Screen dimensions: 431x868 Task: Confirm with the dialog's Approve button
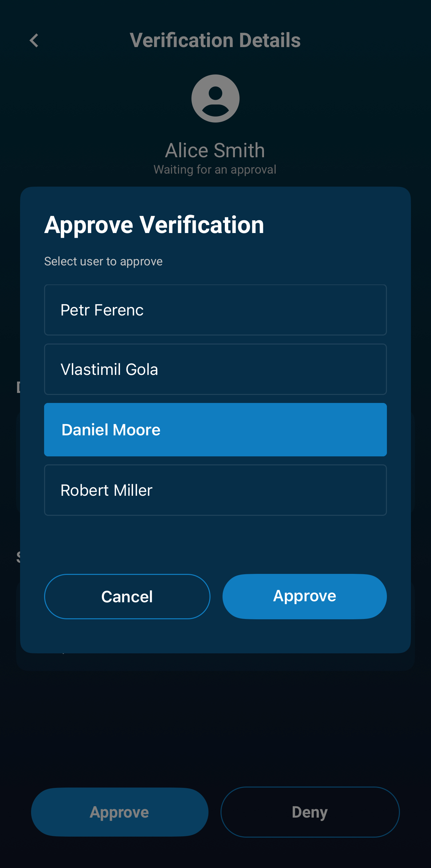(x=304, y=596)
